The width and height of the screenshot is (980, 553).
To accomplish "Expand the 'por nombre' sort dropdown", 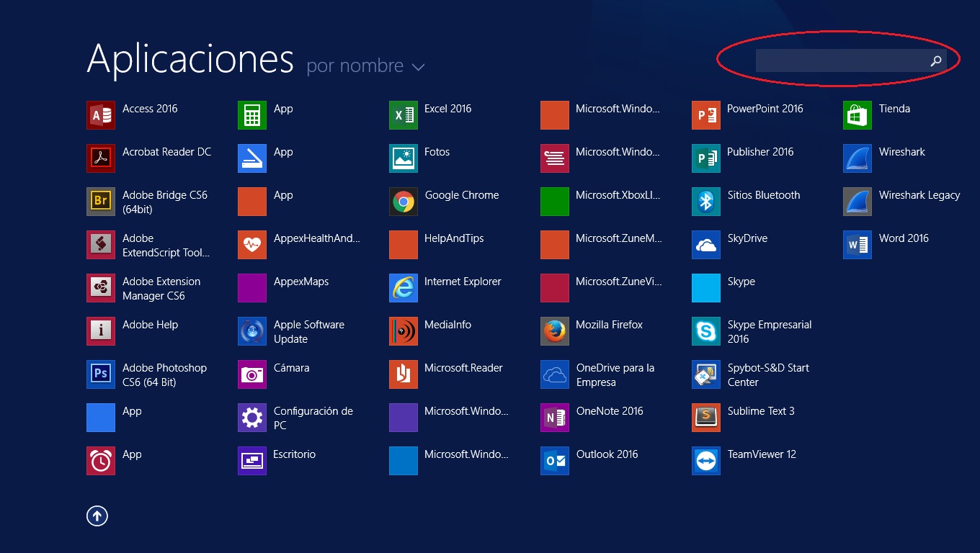I will [365, 66].
